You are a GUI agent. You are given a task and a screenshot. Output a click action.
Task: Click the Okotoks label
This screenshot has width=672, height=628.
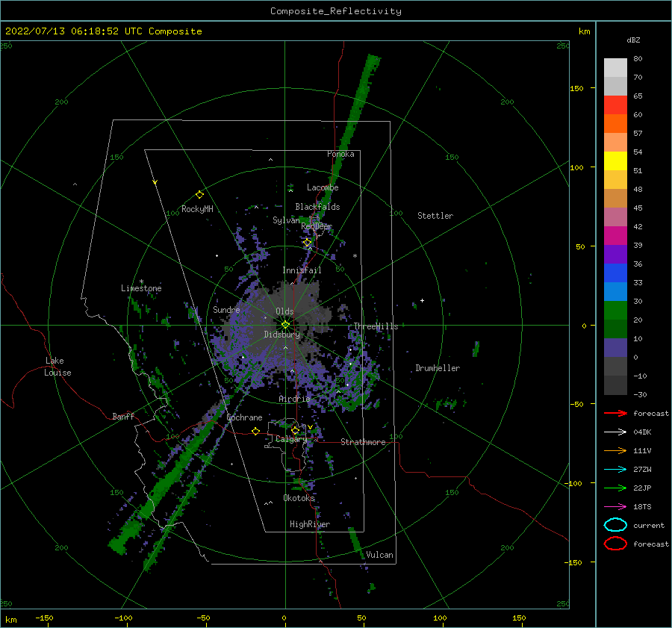(x=299, y=497)
